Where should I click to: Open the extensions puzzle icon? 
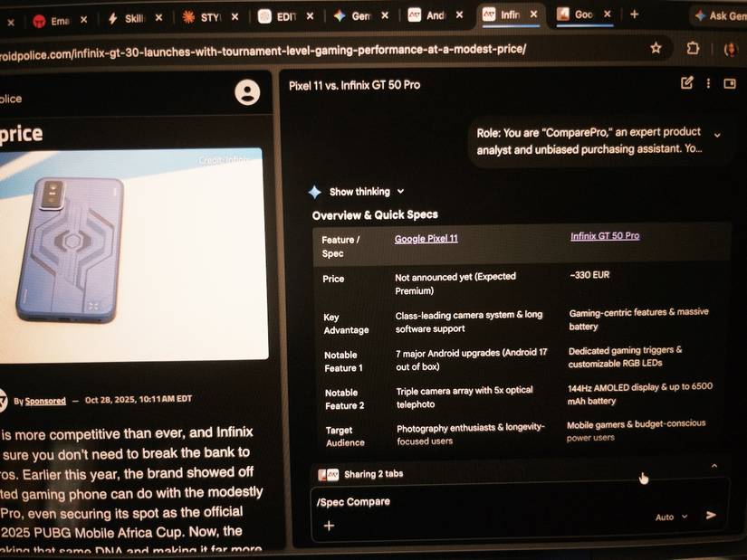(x=693, y=48)
